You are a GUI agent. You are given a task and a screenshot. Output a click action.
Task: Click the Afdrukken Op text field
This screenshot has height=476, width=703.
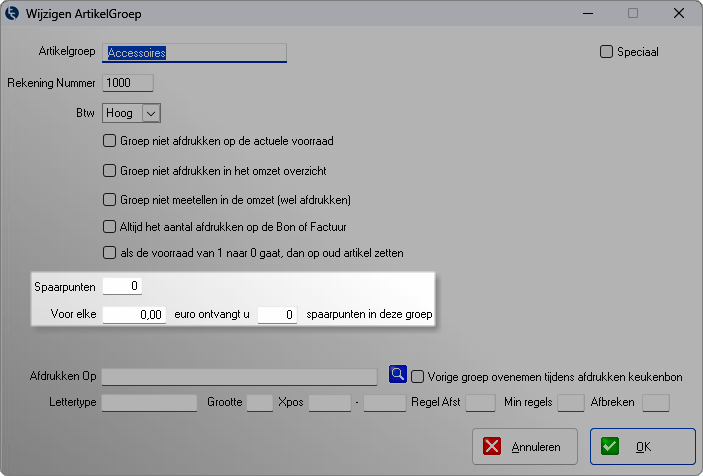click(239, 377)
